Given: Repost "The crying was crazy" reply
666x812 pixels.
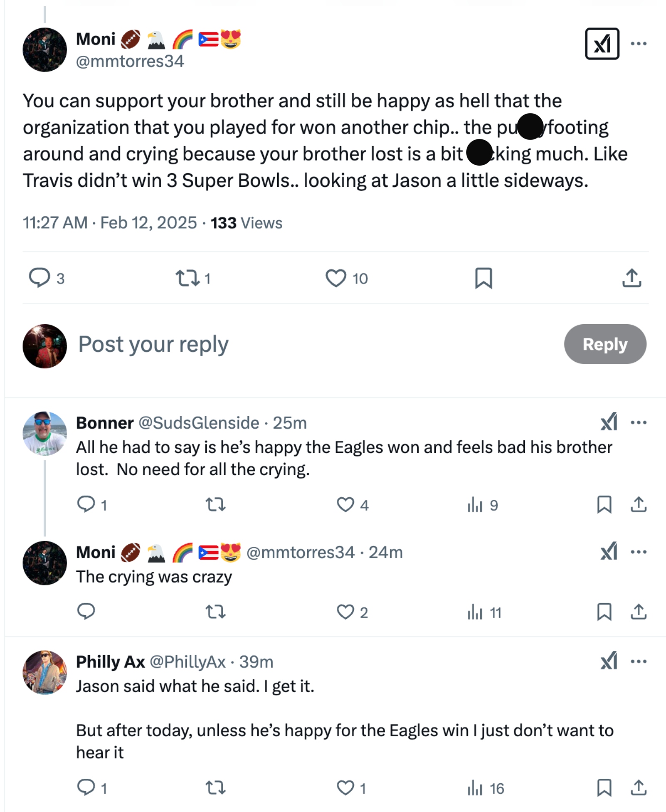Looking at the screenshot, I should pos(216,612).
